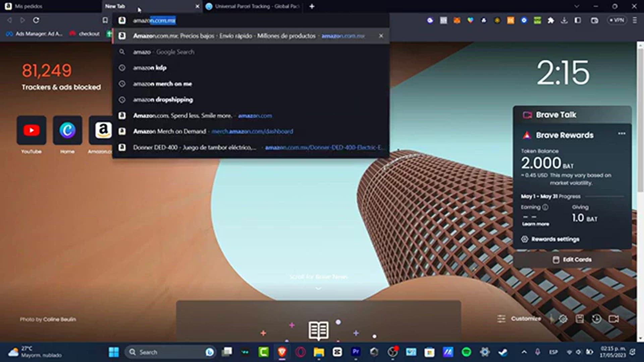Choose the amazo Google Search suggestion
The width and height of the screenshot is (644, 362).
coord(251,52)
